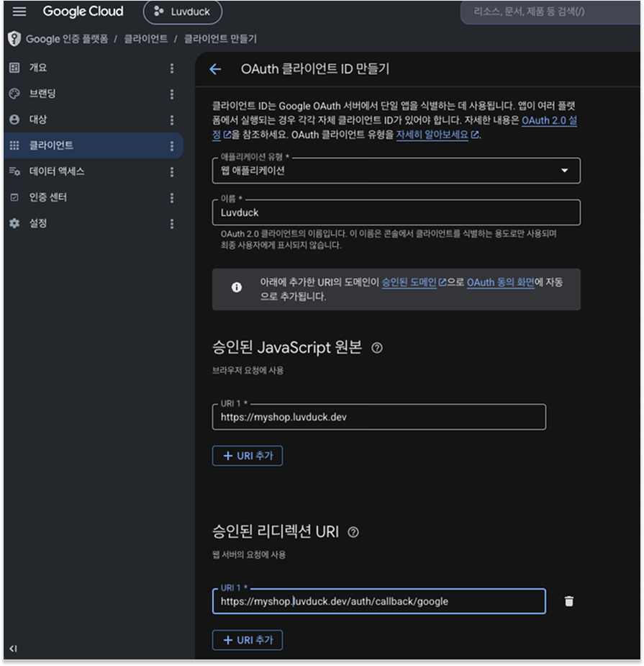Expand 애플리케이션 유형 dropdown
Screen dimensions: 644x666
pos(396,171)
